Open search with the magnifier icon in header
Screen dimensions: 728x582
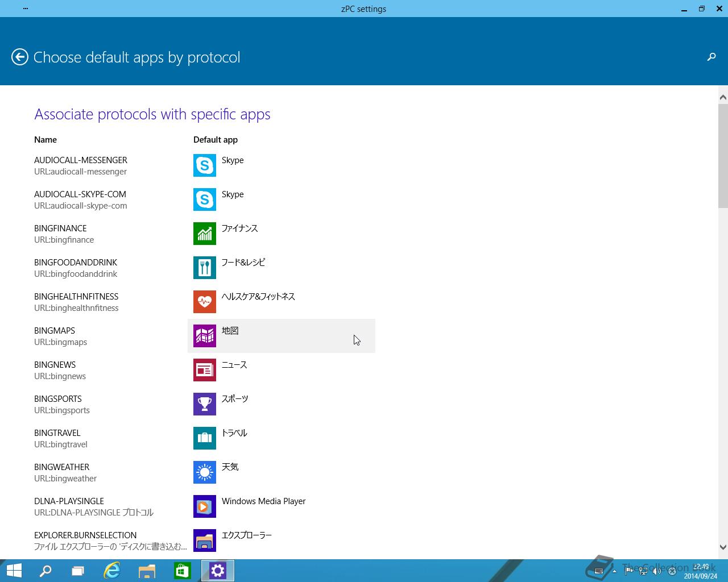[711, 57]
